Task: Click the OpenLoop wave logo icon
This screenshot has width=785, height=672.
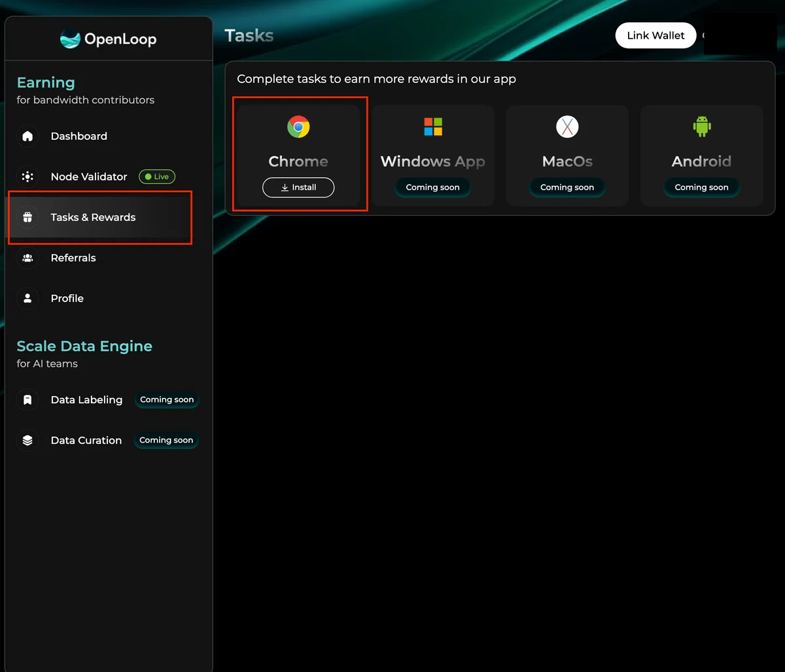Action: tap(70, 39)
